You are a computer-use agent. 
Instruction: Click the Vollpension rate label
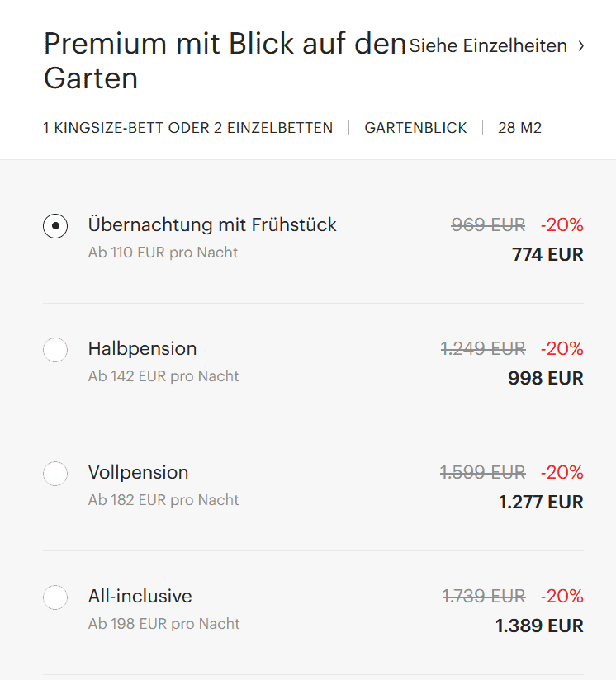point(138,472)
